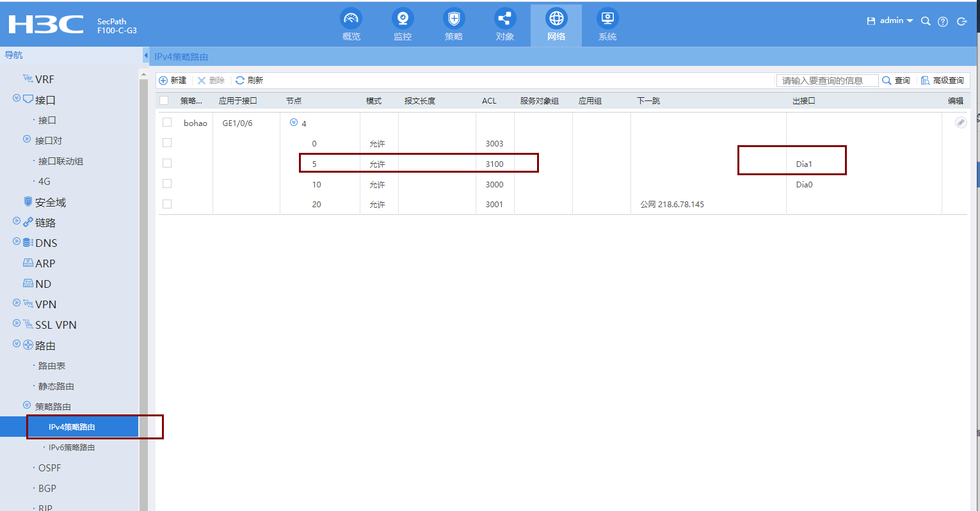Open the 监控 (Monitoring) module

(x=402, y=24)
